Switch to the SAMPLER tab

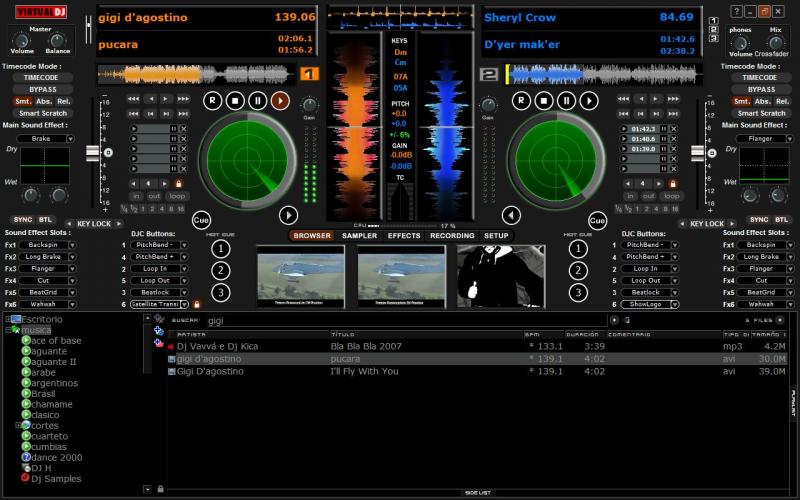(x=359, y=236)
